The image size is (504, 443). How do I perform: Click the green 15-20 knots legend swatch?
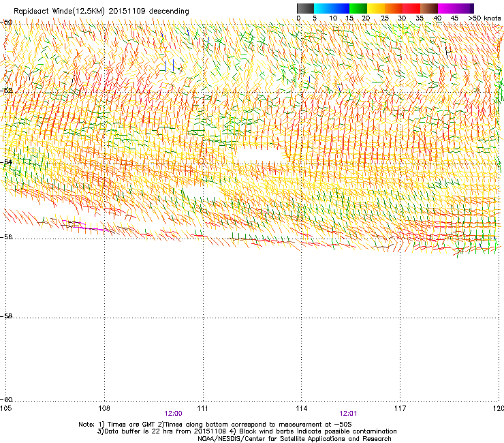click(x=358, y=8)
